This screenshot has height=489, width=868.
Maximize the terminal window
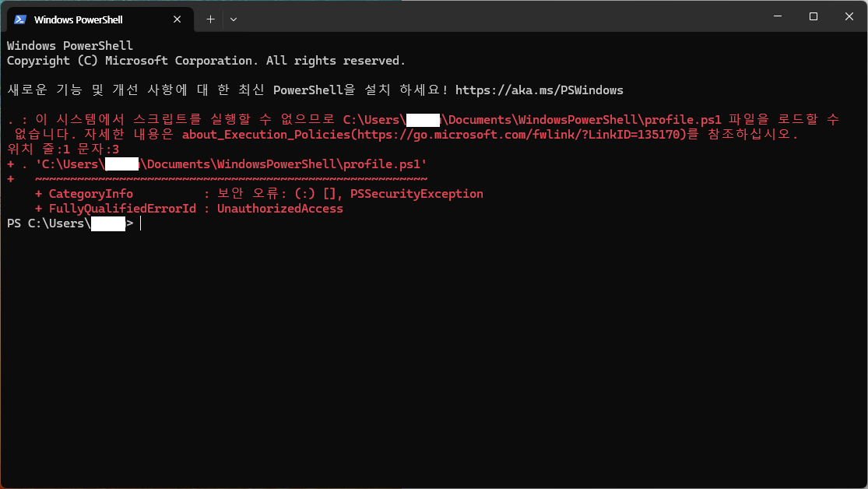click(x=814, y=16)
